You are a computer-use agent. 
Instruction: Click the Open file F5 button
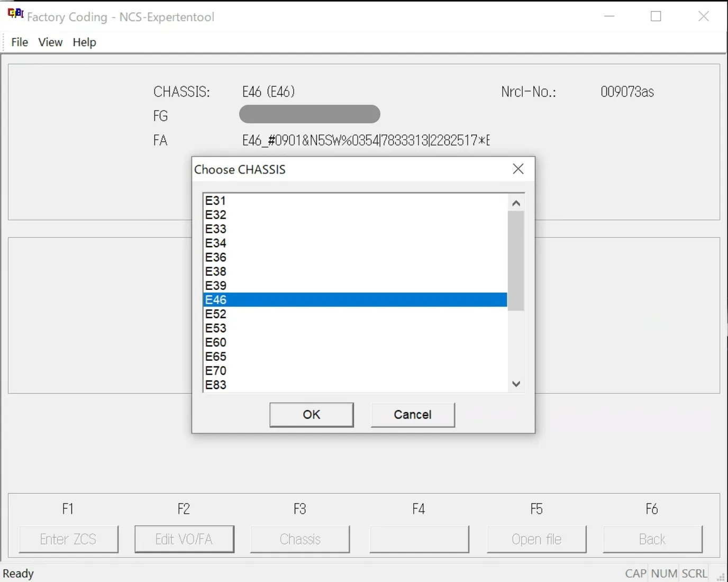click(x=536, y=539)
